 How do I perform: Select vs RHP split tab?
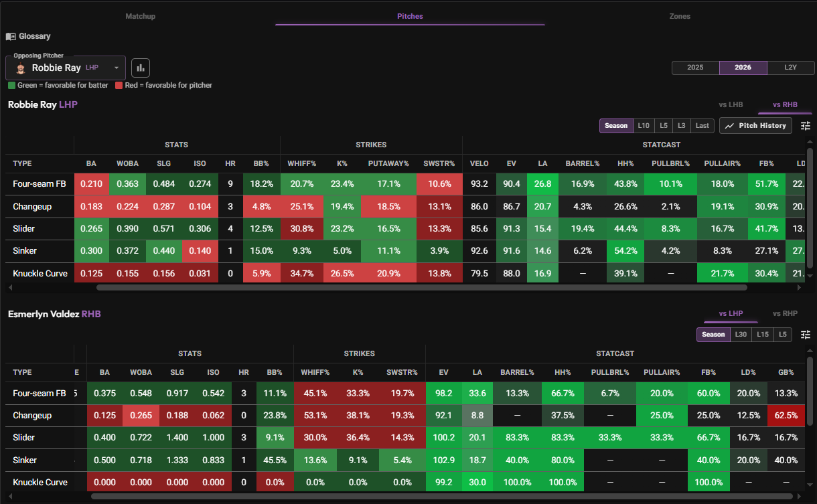785,313
